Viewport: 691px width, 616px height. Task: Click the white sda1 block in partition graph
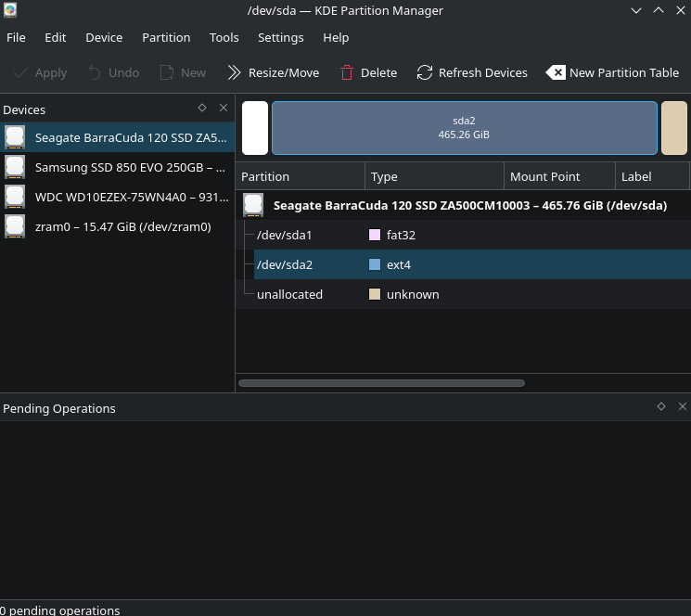(x=255, y=128)
